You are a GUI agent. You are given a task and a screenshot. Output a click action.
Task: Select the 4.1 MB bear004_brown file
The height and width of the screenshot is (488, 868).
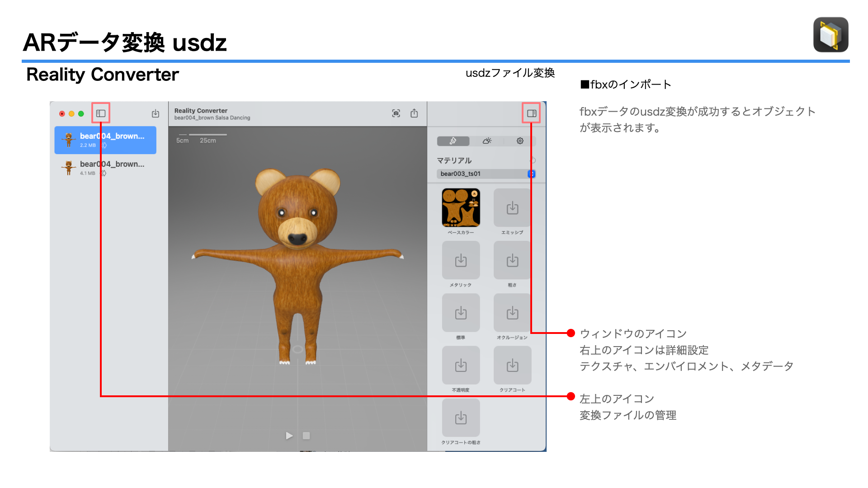click(105, 168)
